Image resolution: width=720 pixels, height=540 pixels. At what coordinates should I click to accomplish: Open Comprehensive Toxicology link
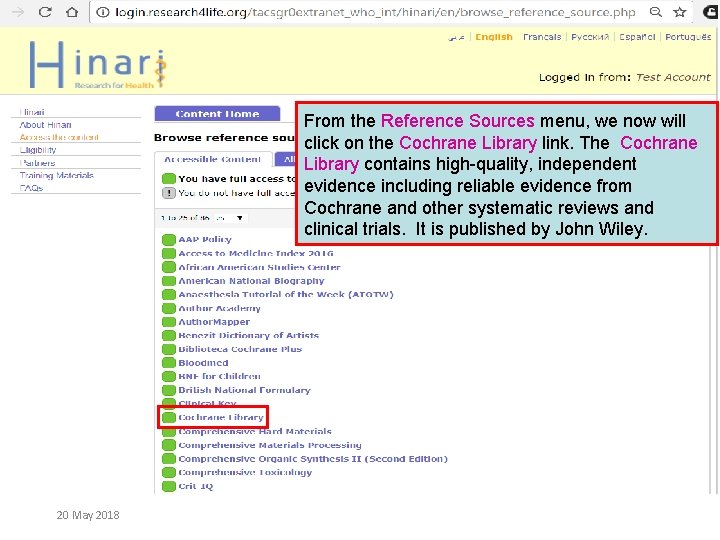tap(245, 472)
